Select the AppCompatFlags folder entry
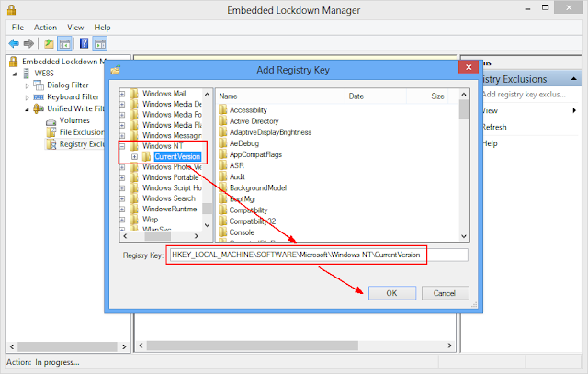This screenshot has width=588, height=374. coord(255,154)
